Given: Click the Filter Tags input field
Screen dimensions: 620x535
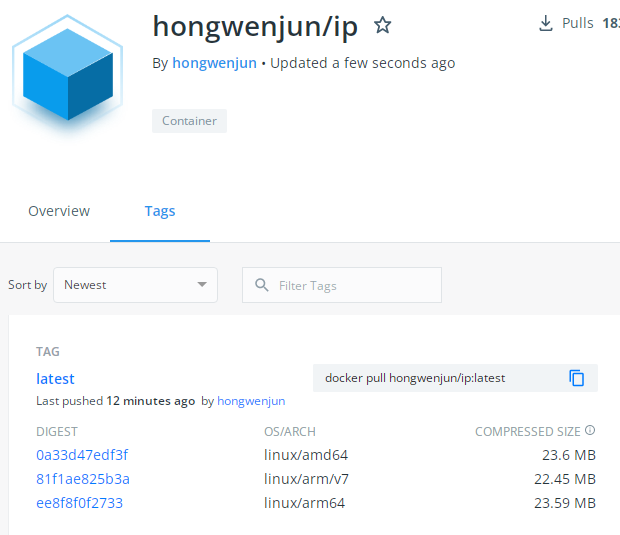Looking at the screenshot, I should (x=342, y=285).
